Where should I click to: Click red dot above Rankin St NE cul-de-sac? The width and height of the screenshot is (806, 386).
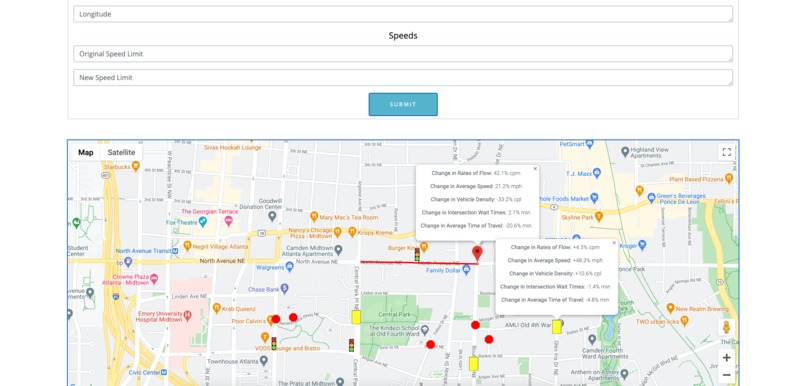489,339
